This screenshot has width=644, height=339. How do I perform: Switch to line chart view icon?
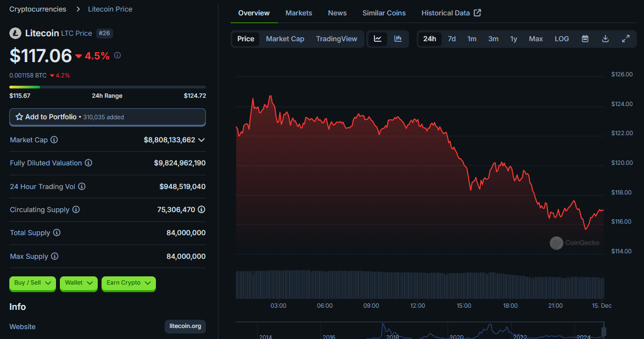pyautogui.click(x=377, y=38)
